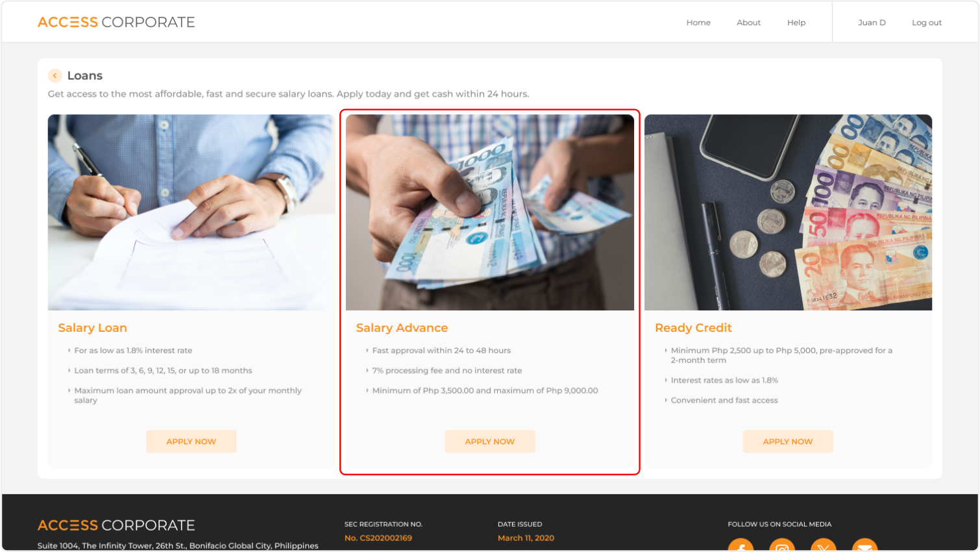Apply now for Salary Loan
Image resolution: width=980 pixels, height=552 pixels.
point(191,442)
